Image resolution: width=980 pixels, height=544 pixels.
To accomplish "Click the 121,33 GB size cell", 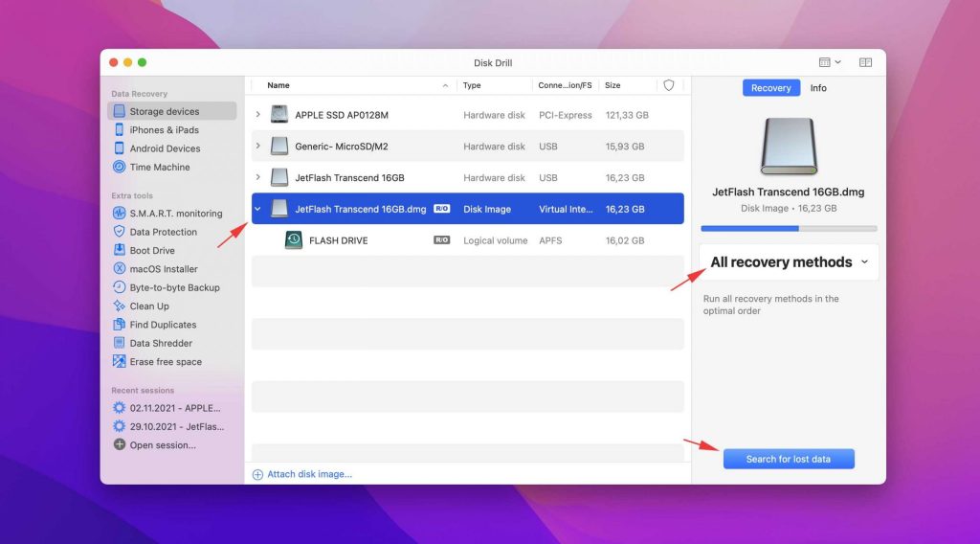I will (627, 115).
